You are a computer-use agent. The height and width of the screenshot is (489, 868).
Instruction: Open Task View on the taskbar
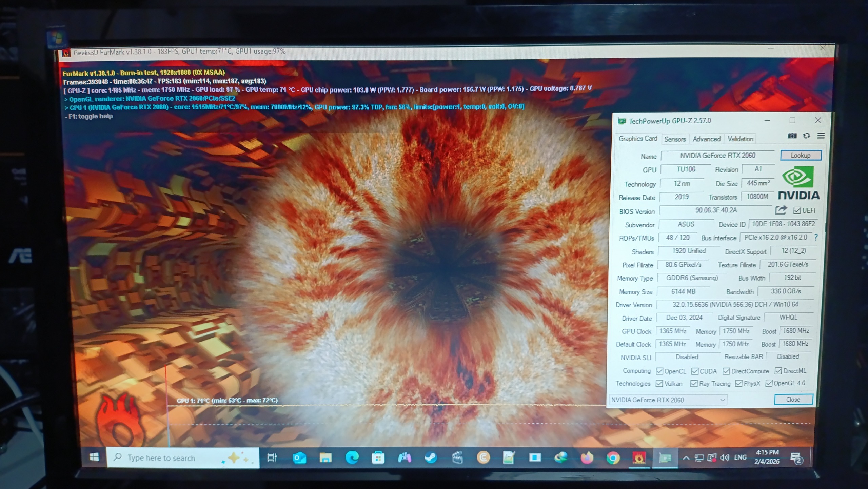click(x=272, y=458)
